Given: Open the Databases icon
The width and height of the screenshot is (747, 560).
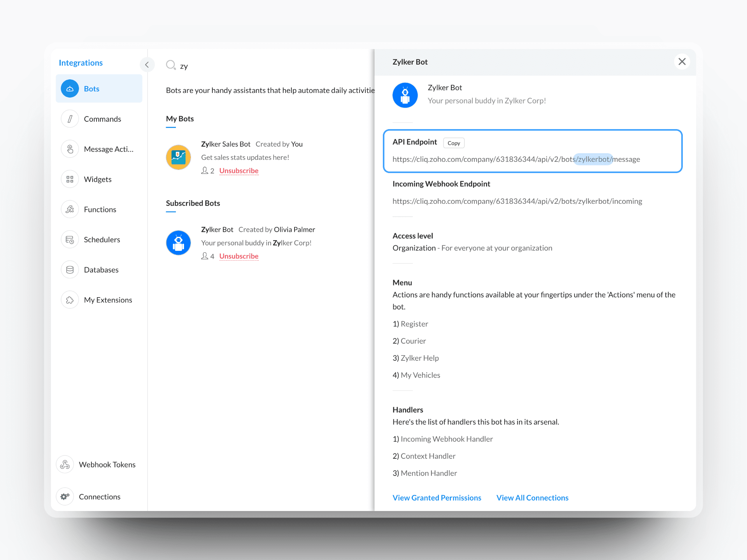Looking at the screenshot, I should click(x=70, y=270).
